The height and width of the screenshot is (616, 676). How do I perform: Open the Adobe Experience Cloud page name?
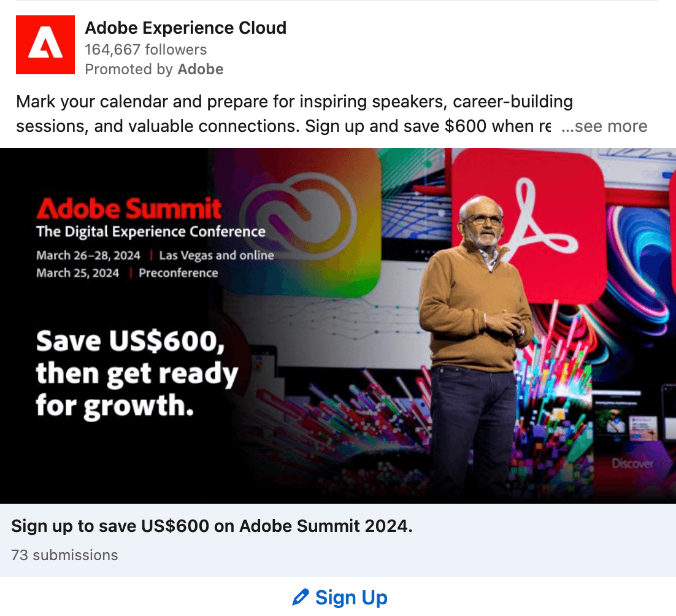(185, 28)
